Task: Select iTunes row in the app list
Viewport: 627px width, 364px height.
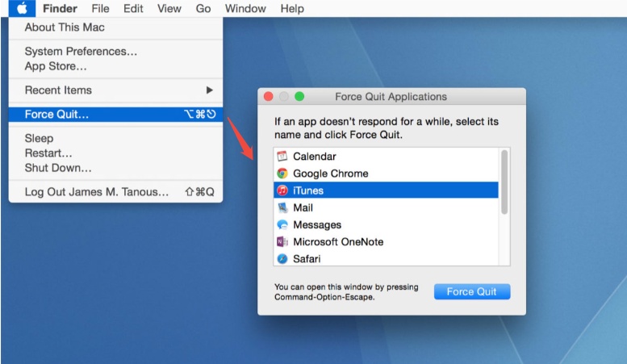Action: click(386, 190)
